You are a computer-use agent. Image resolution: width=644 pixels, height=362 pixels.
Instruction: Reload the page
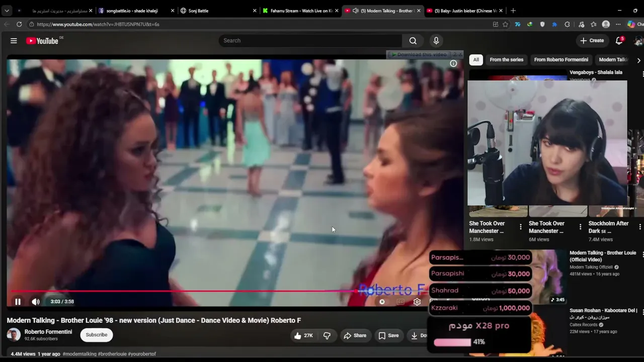(x=19, y=24)
